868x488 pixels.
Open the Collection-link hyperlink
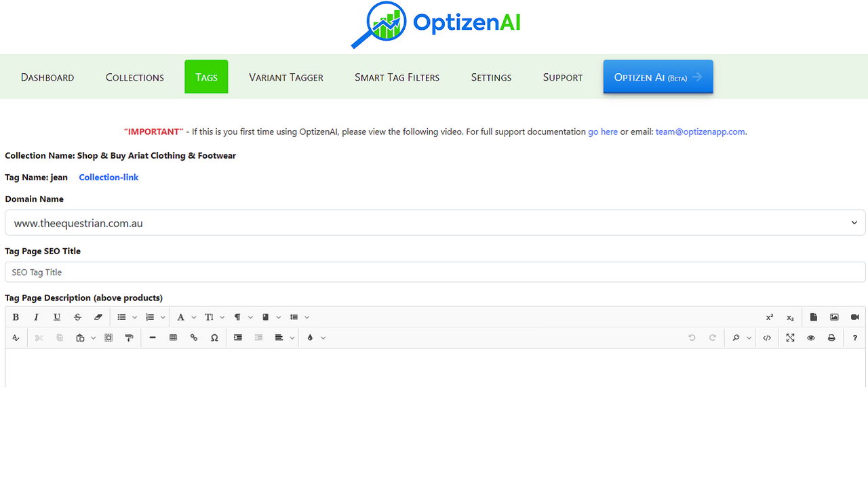click(108, 177)
